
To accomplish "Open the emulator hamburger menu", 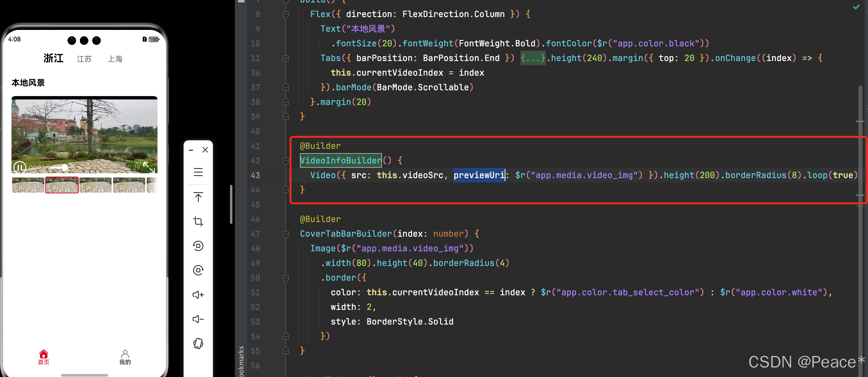I will (x=198, y=172).
